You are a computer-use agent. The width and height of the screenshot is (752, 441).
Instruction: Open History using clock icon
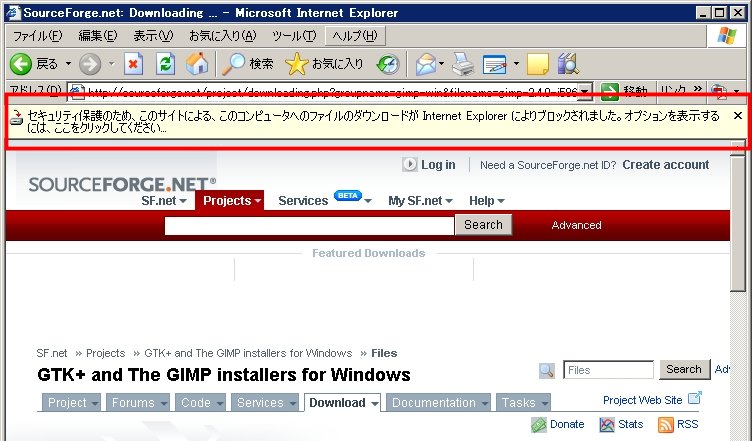click(388, 64)
